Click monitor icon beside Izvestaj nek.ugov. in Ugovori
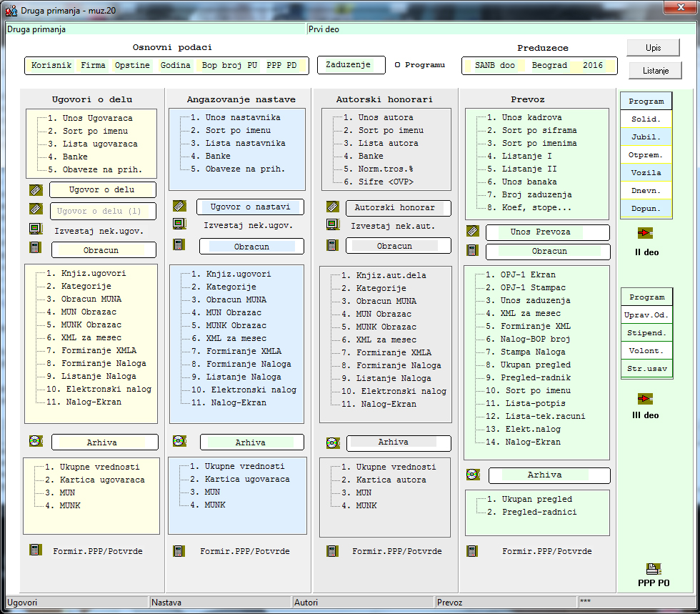 click(36, 229)
